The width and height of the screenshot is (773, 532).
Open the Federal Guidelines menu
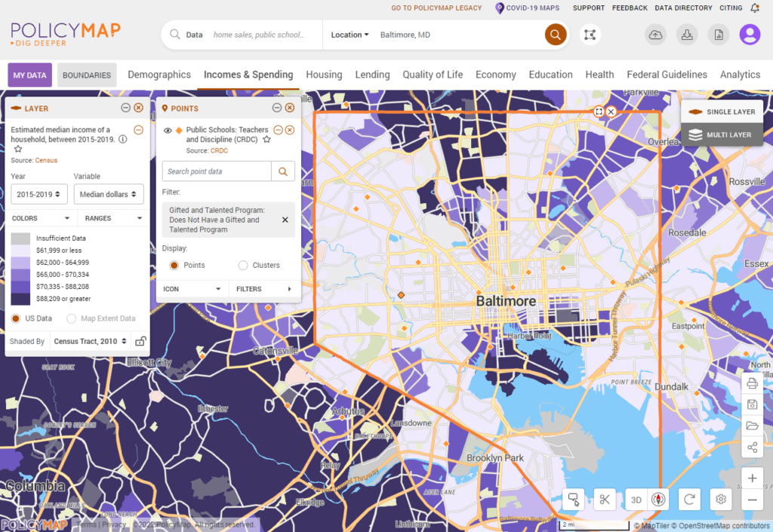(667, 75)
